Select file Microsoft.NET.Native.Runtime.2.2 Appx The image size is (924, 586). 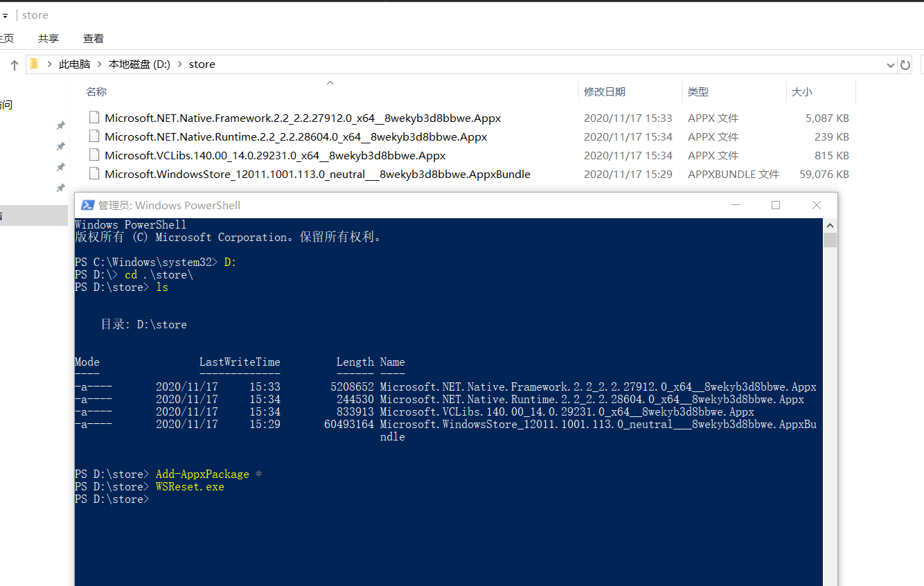(296, 136)
